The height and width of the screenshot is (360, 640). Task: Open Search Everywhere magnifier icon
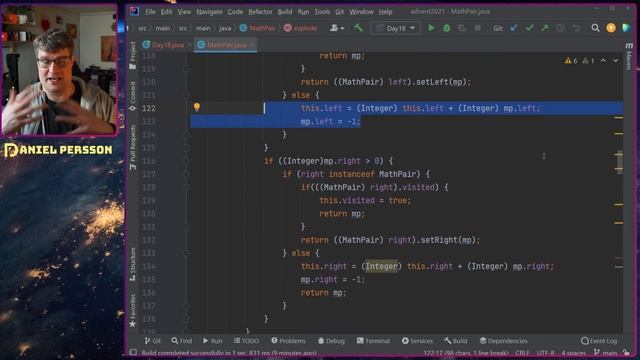(596, 28)
